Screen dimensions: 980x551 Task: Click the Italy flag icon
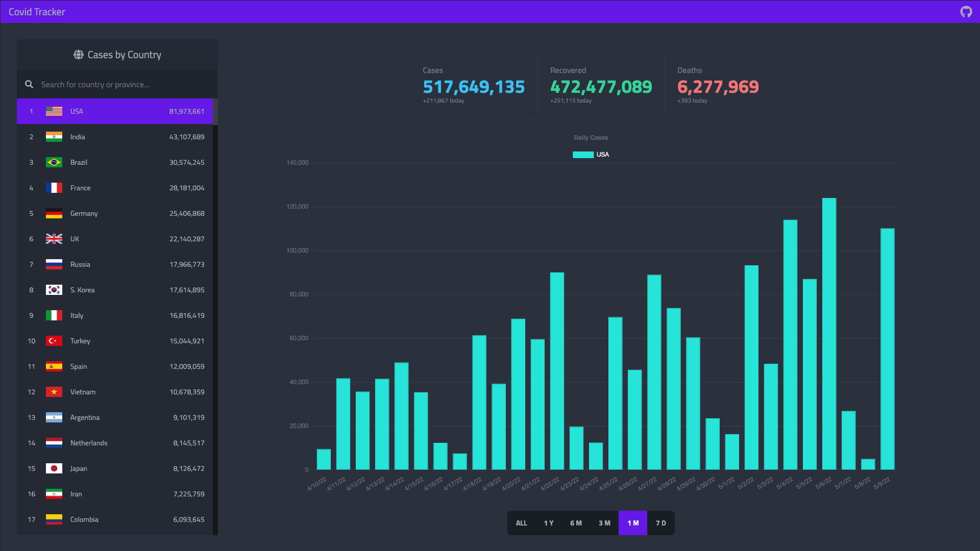(x=54, y=315)
